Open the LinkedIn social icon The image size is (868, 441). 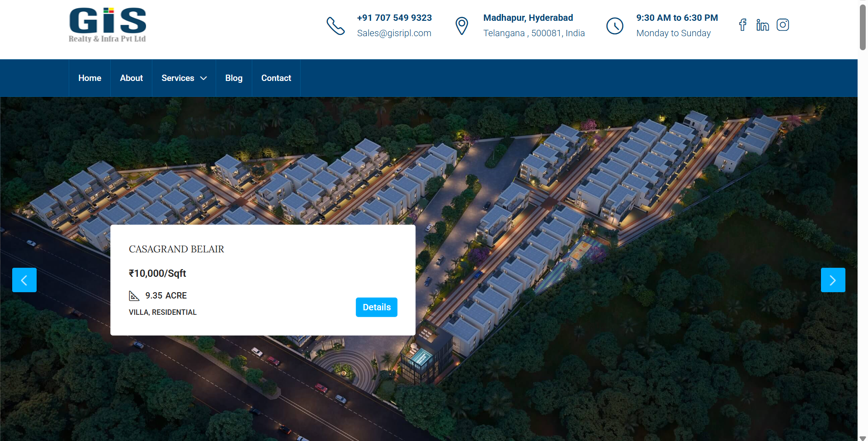pyautogui.click(x=762, y=25)
